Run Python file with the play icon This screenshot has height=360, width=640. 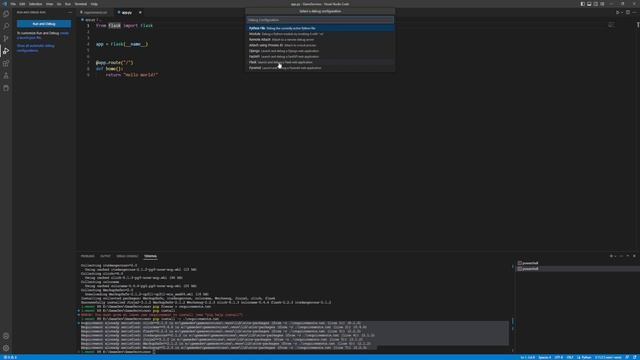coord(618,13)
